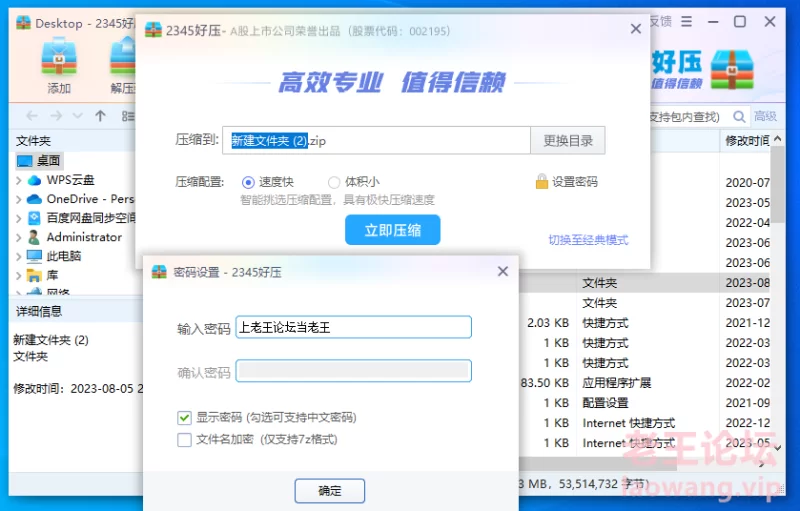This screenshot has width=800, height=511.
Task: Select the 2.03 KB 快捷方式 row
Action: (x=645, y=323)
